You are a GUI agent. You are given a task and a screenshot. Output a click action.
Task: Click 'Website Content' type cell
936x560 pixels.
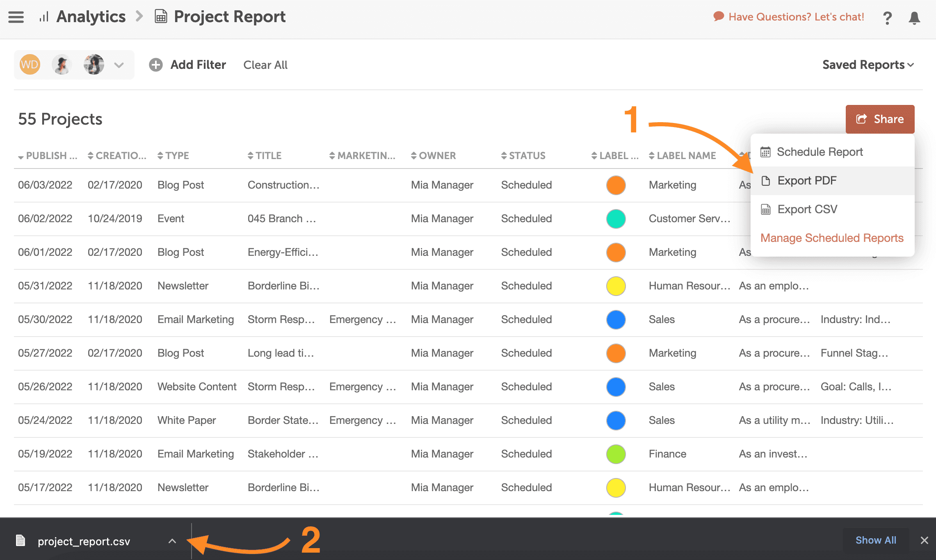197,387
